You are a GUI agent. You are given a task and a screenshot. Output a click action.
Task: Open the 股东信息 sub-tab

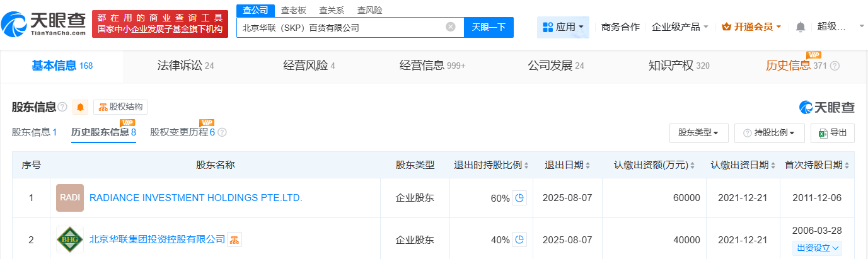tap(35, 132)
